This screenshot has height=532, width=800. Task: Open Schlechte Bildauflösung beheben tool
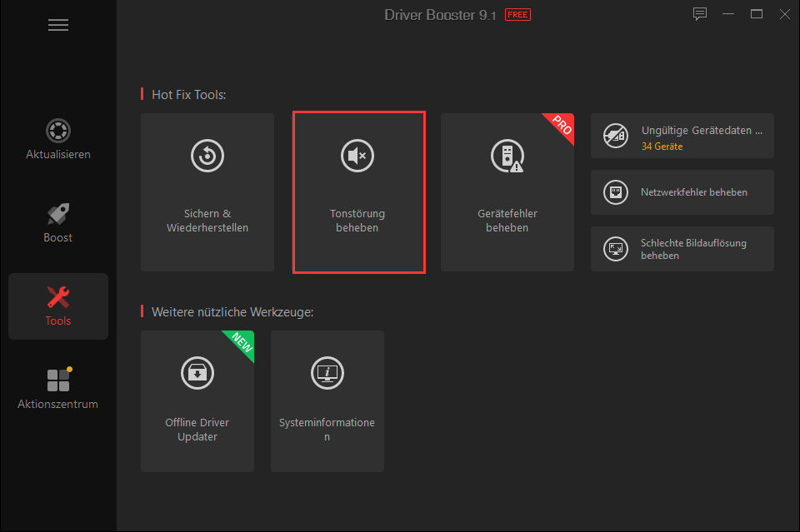click(682, 249)
